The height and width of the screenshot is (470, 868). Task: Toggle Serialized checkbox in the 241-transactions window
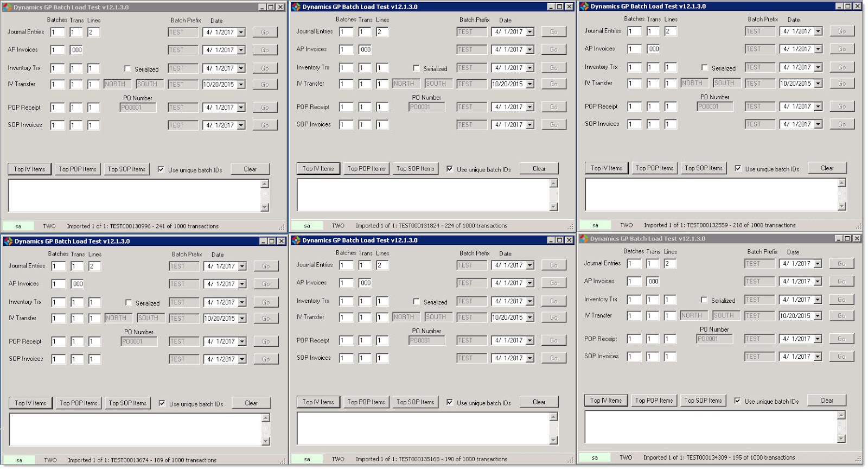127,69
